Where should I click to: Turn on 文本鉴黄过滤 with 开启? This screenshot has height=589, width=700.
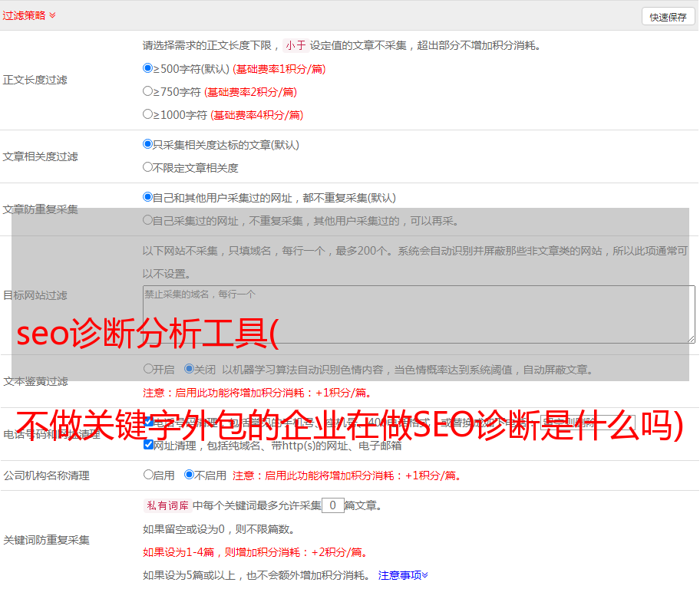click(x=148, y=369)
